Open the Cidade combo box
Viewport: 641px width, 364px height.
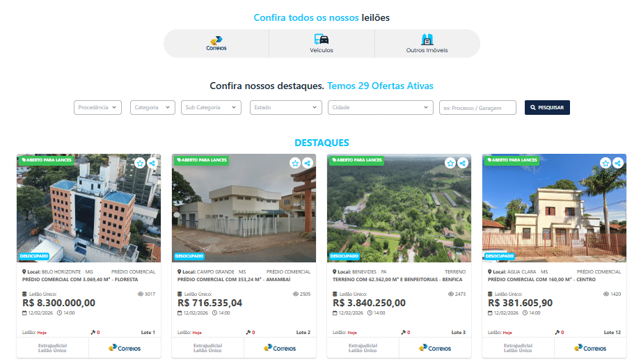click(x=381, y=108)
